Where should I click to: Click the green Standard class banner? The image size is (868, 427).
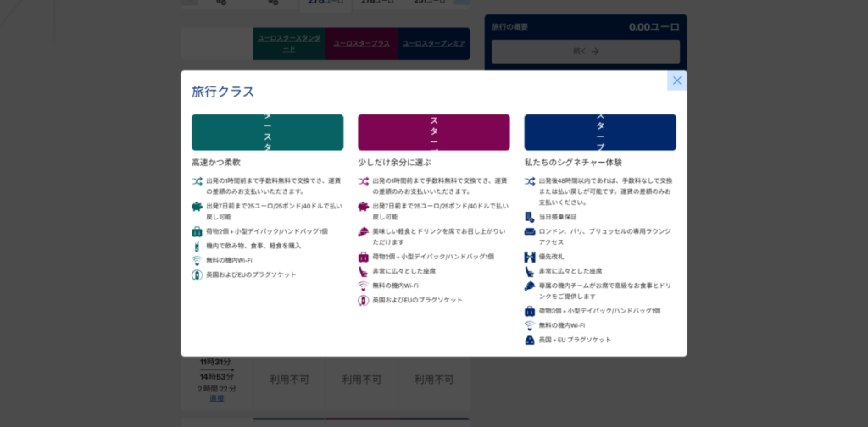pyautogui.click(x=267, y=132)
